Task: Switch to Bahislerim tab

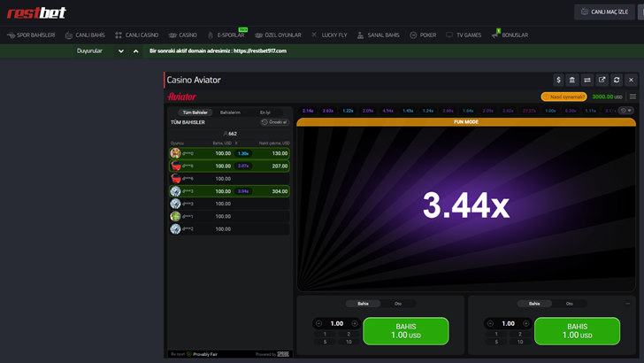Action: coord(230,112)
